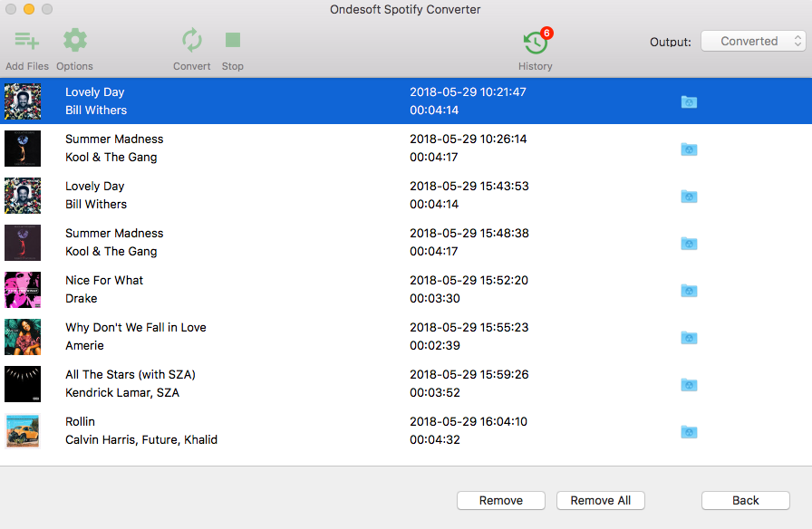Click timestamp 2018-05-29 16:04:10

point(469,422)
